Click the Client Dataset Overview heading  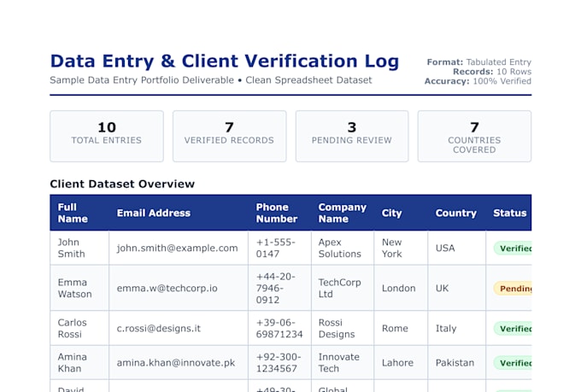tap(122, 184)
